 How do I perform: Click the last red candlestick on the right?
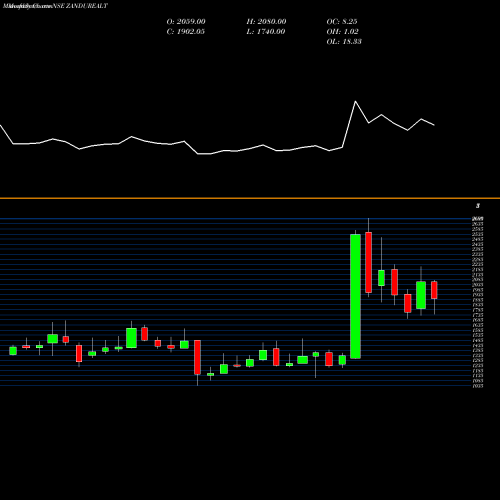[434, 290]
